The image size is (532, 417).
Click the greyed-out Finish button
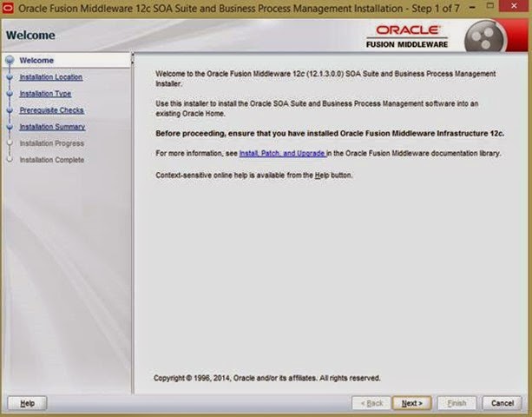pyautogui.click(x=456, y=403)
